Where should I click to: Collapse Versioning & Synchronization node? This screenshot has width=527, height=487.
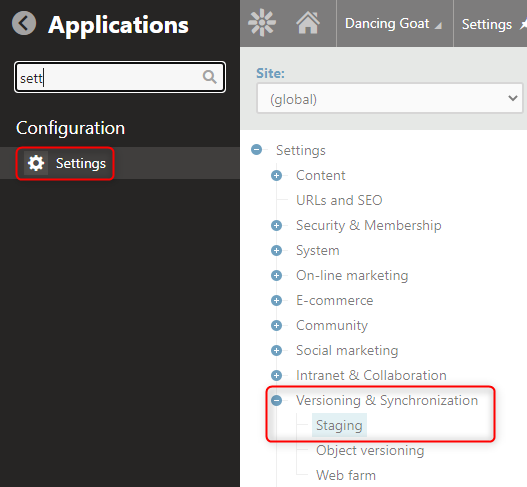[x=277, y=400]
